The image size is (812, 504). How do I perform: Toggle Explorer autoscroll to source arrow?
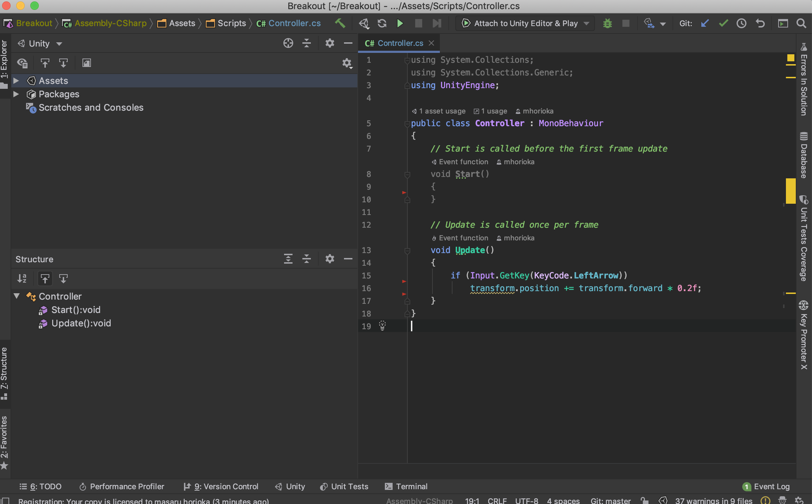point(45,63)
